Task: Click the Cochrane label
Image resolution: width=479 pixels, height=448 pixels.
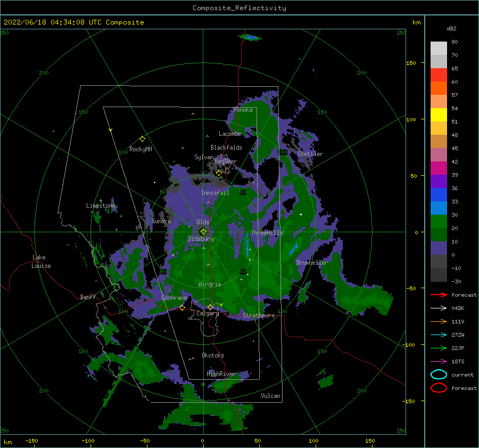Action: click(174, 298)
